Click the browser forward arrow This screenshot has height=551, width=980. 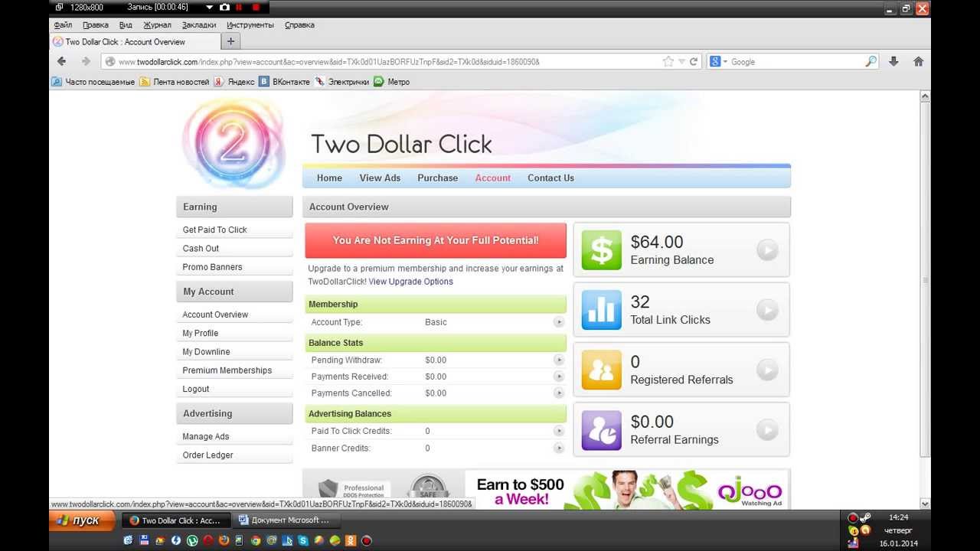86,61
